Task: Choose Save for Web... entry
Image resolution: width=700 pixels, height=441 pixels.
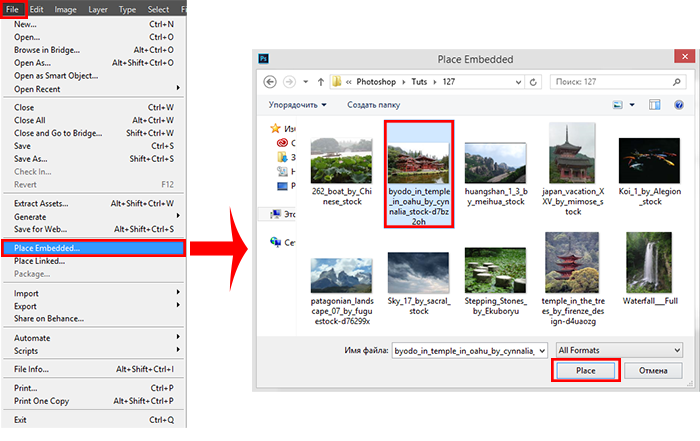Action: [x=93, y=229]
